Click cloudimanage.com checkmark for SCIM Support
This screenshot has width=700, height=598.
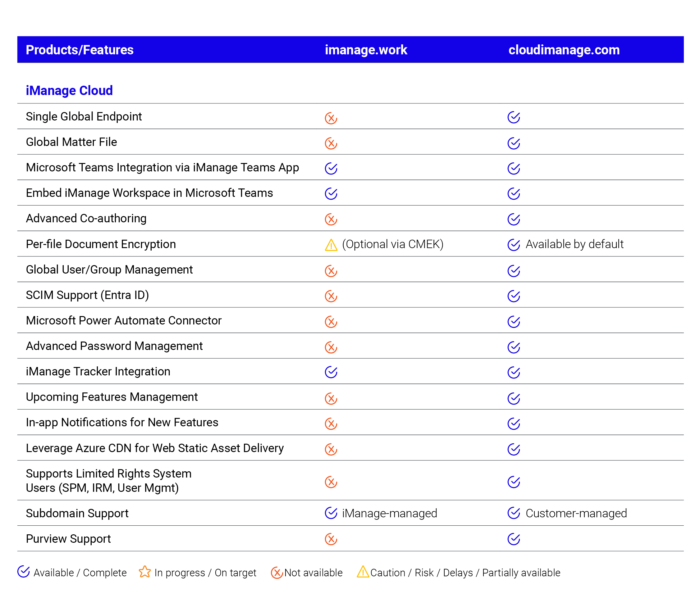coord(513,296)
